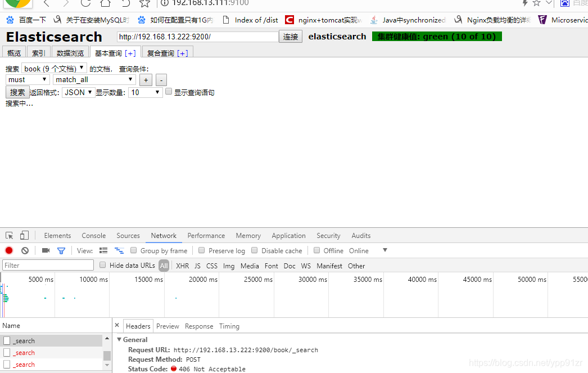Screen dimensions: 588x373
Task: Open the DevTools Performance tab
Action: pyautogui.click(x=206, y=236)
